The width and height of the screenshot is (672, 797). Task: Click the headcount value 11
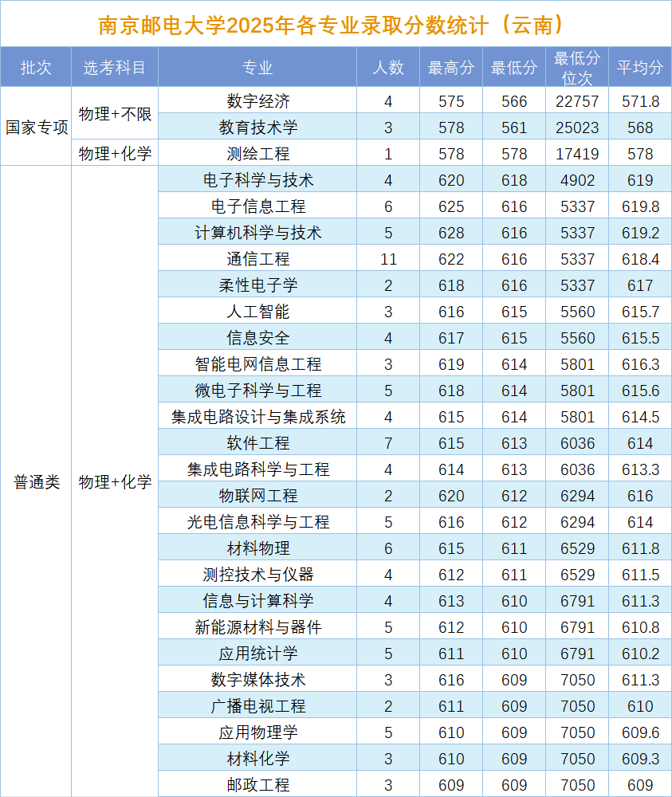[388, 259]
